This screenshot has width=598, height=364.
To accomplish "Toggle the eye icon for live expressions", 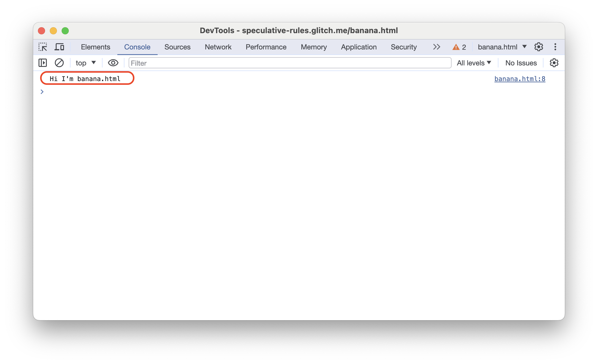I will click(112, 63).
